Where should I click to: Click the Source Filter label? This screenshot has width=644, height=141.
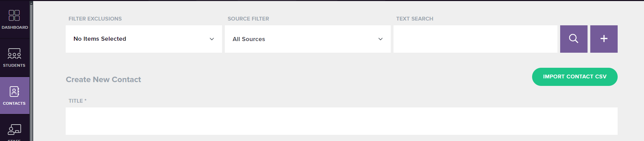pos(248,19)
